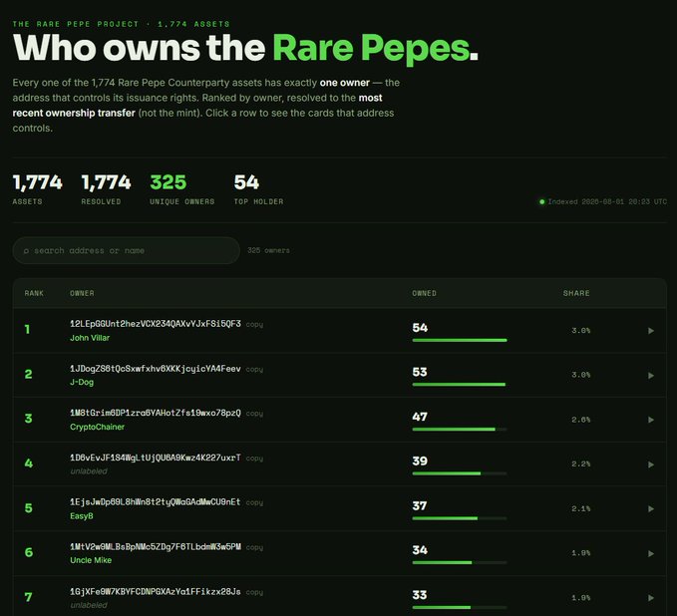The height and width of the screenshot is (616, 677).
Task: Expand the J-Dog row arrow
Action: (x=651, y=376)
